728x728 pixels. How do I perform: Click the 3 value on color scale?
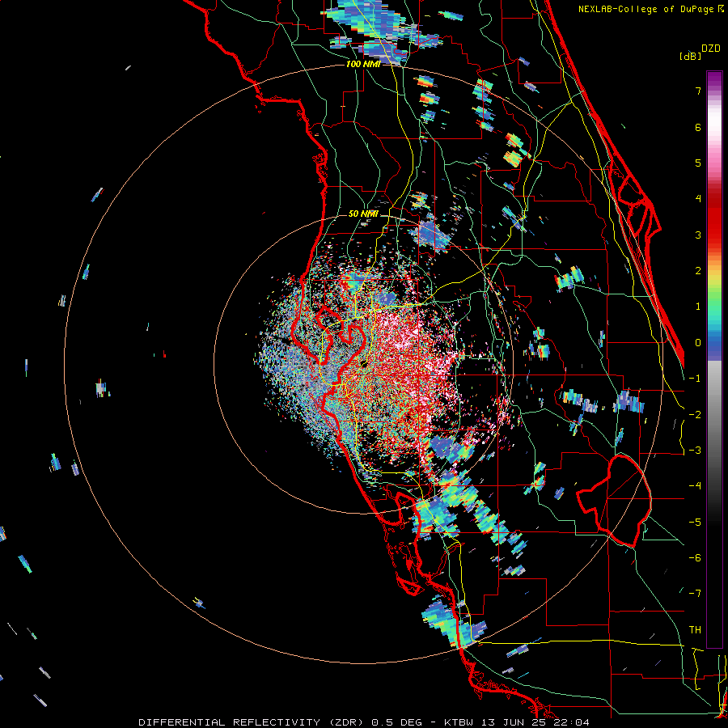pos(698,235)
